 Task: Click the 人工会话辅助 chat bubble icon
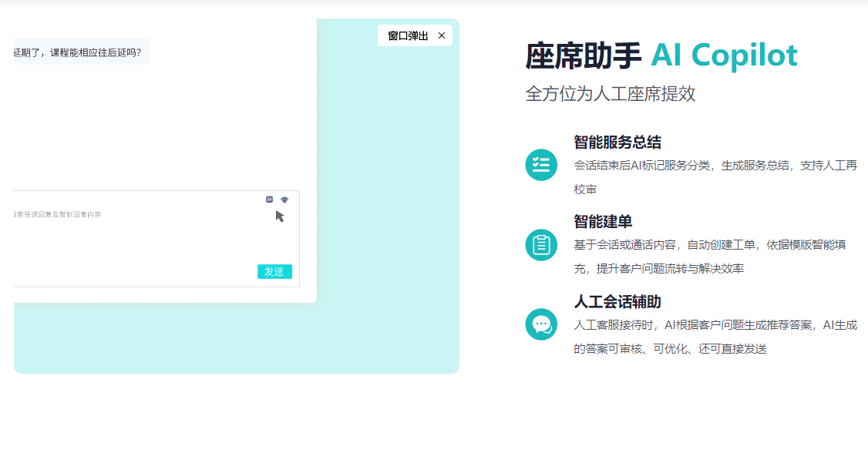coord(541,324)
